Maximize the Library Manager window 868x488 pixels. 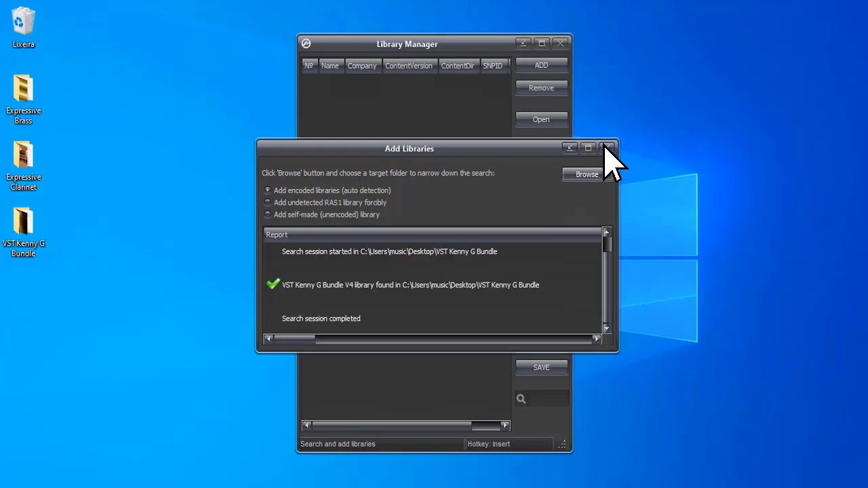541,43
